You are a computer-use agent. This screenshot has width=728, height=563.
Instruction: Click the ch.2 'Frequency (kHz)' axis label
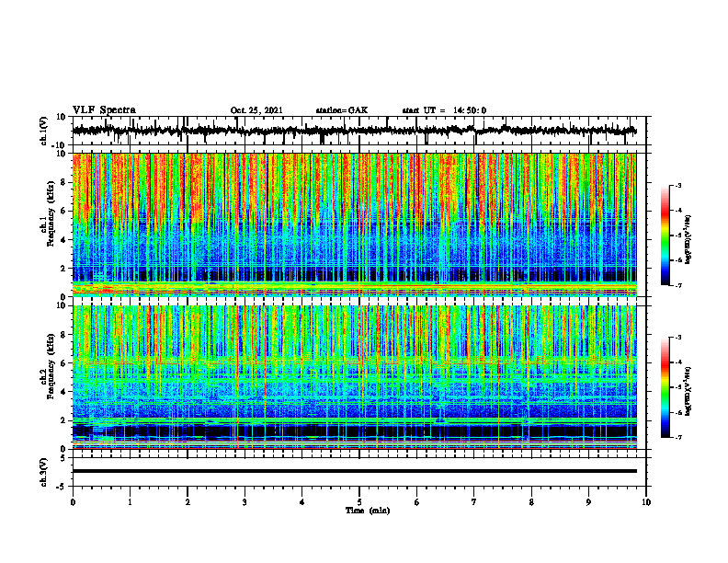pos(51,366)
